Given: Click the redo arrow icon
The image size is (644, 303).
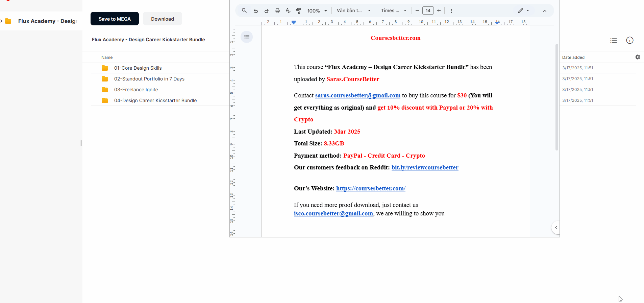Looking at the screenshot, I should [x=267, y=11].
